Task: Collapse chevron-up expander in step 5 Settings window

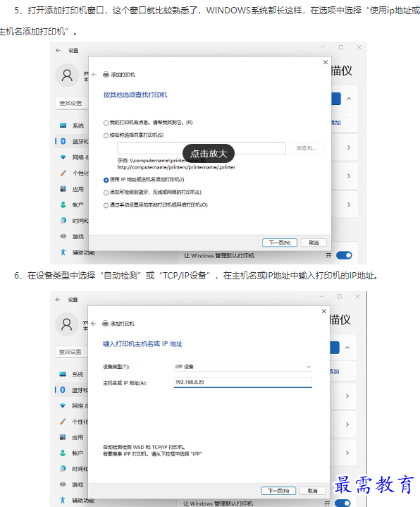Action: coord(349,99)
